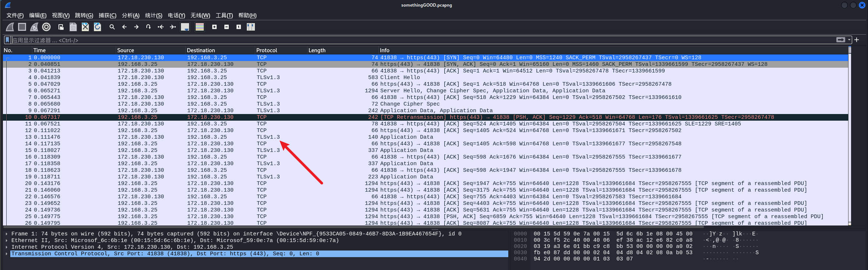Open the 工具(T) menu
868x270 pixels.
tap(224, 15)
